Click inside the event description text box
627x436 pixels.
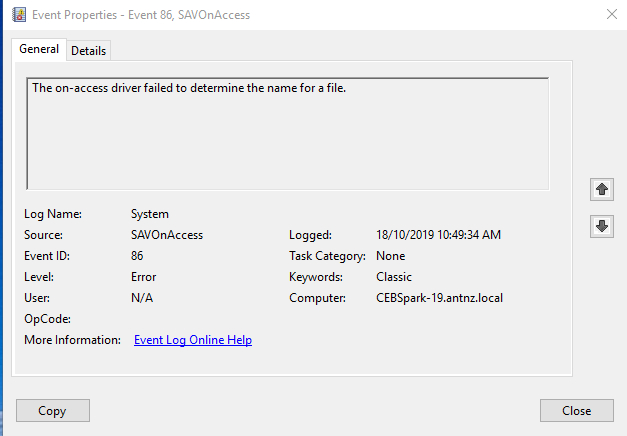[287, 133]
